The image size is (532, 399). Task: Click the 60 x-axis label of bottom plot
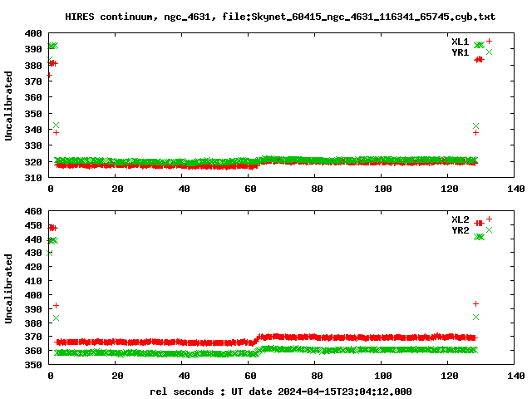[x=250, y=376]
